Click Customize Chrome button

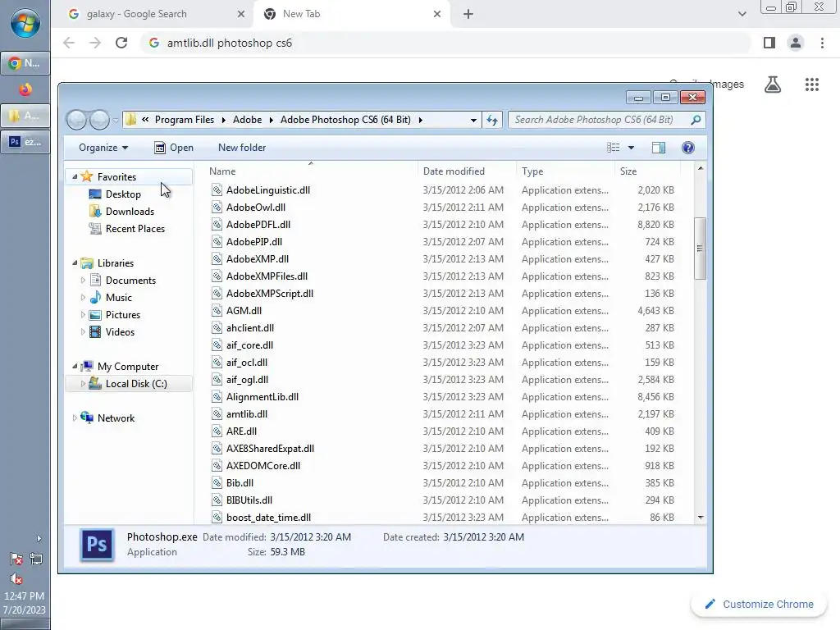760,605
